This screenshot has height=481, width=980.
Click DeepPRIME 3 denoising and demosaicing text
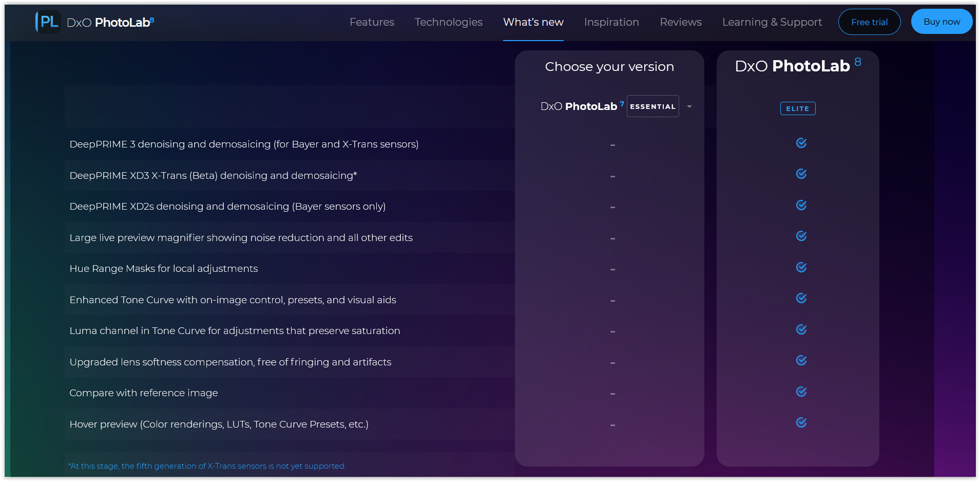pyautogui.click(x=244, y=144)
